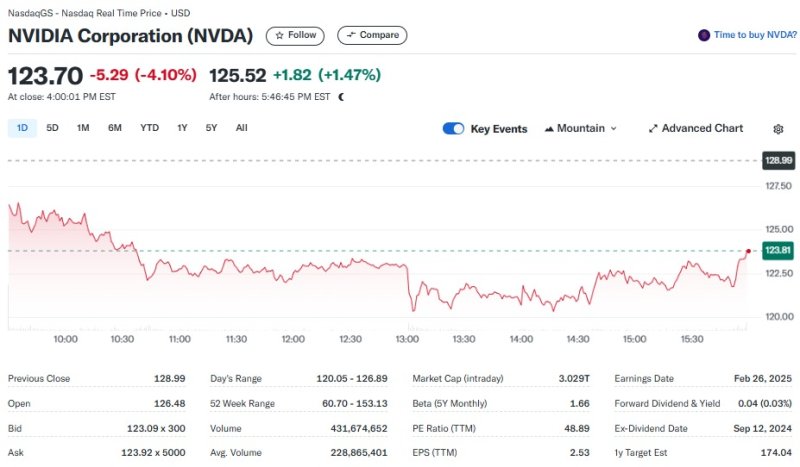Show All time price history
Screen dimensions: 800x467
coord(241,128)
